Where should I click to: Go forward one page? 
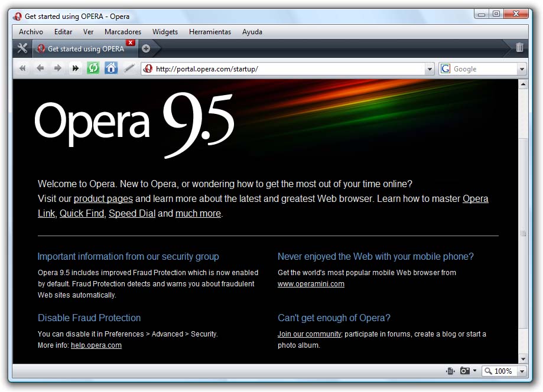[57, 68]
